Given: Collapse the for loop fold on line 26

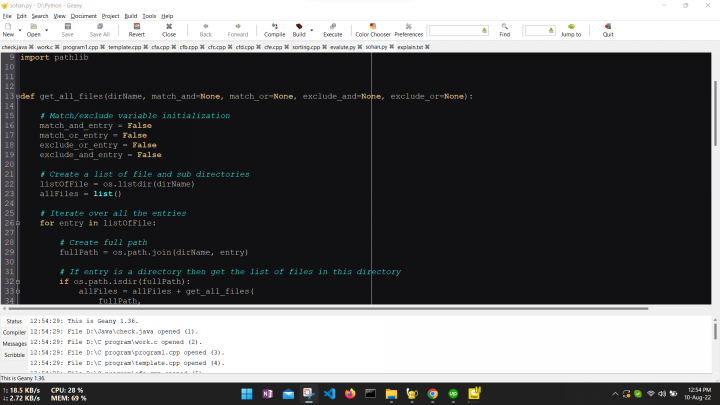Looking at the screenshot, I should [18, 223].
